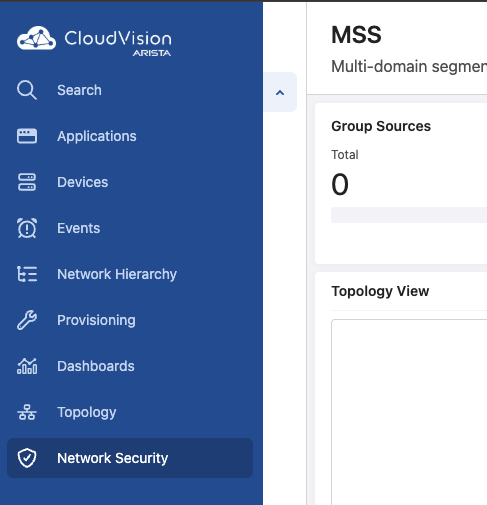This screenshot has height=505, width=487.
Task: Click the Topology View heading
Action: pos(380,291)
